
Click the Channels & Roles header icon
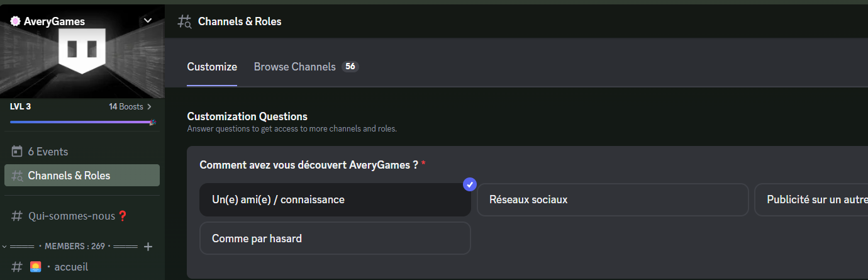(x=184, y=21)
